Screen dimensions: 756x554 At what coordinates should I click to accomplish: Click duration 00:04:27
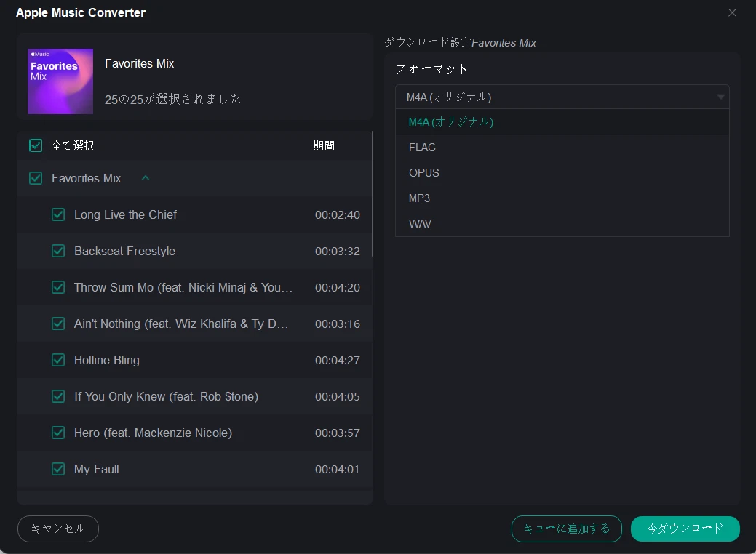tap(338, 361)
